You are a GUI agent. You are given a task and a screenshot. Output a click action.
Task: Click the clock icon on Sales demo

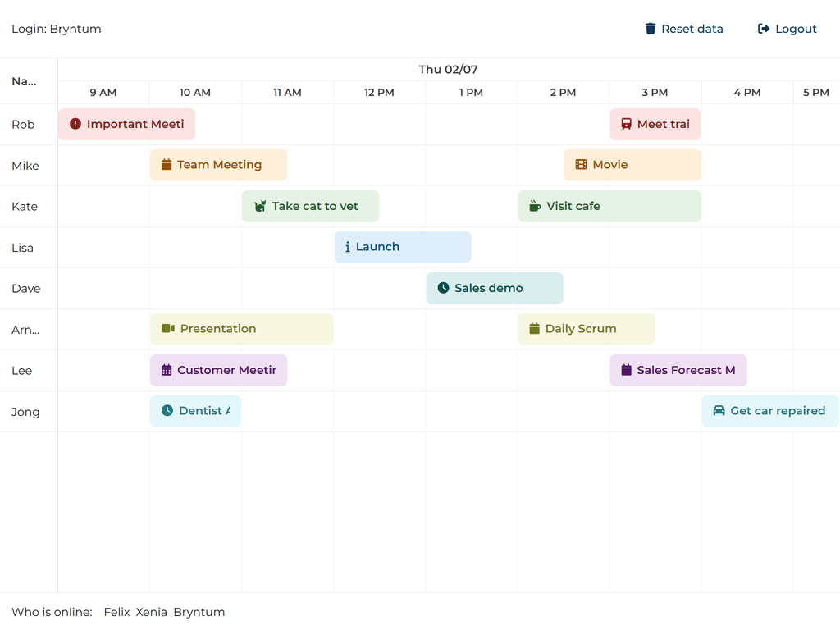pos(444,288)
